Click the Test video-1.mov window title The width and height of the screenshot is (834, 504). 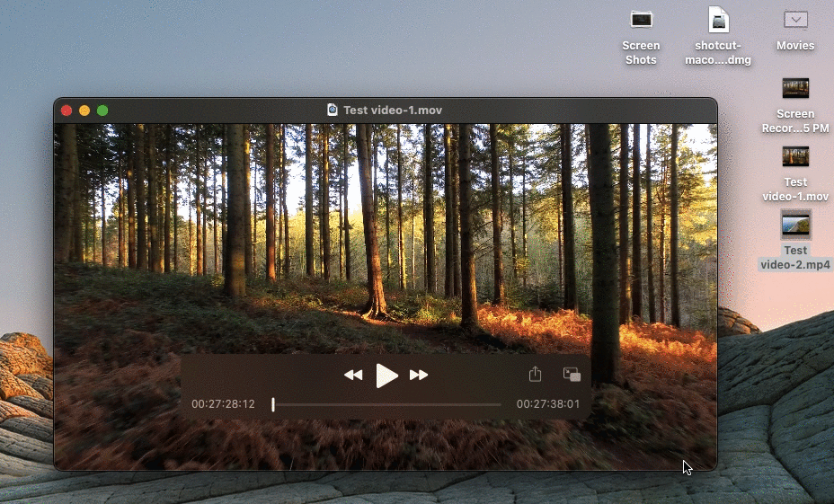(x=393, y=110)
